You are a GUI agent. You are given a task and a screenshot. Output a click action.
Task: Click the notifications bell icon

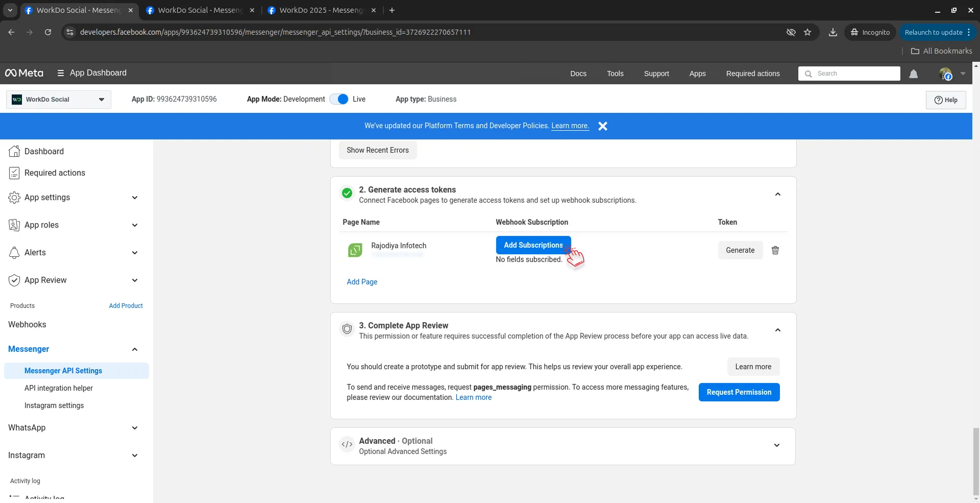tap(913, 74)
